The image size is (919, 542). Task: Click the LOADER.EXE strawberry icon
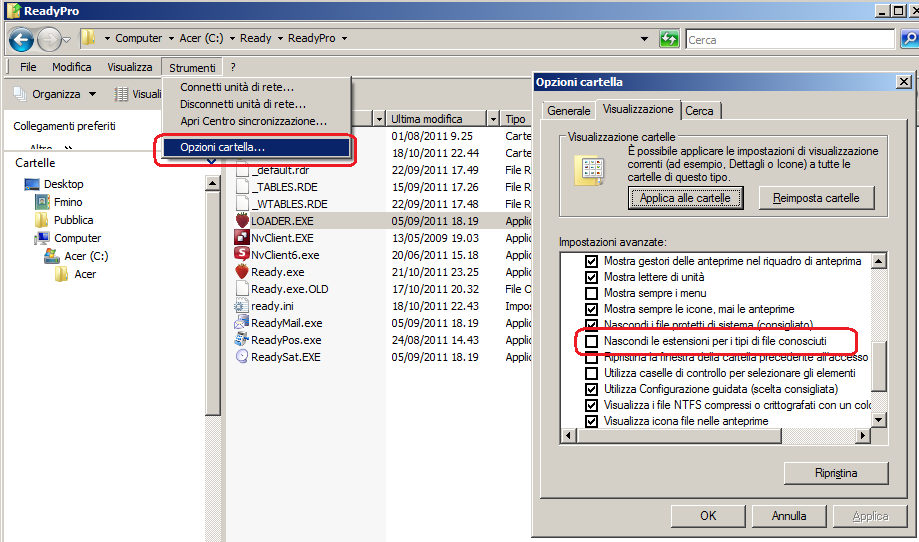tap(242, 221)
